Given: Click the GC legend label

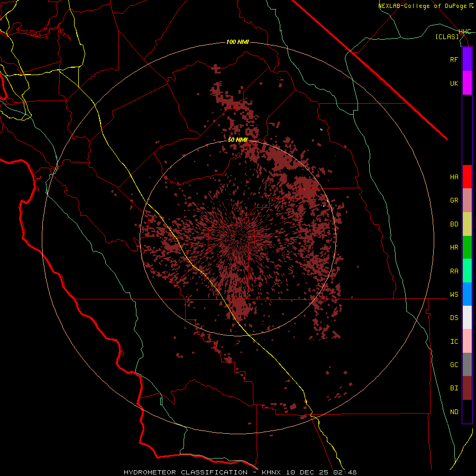Looking at the screenshot, I should (x=454, y=365).
